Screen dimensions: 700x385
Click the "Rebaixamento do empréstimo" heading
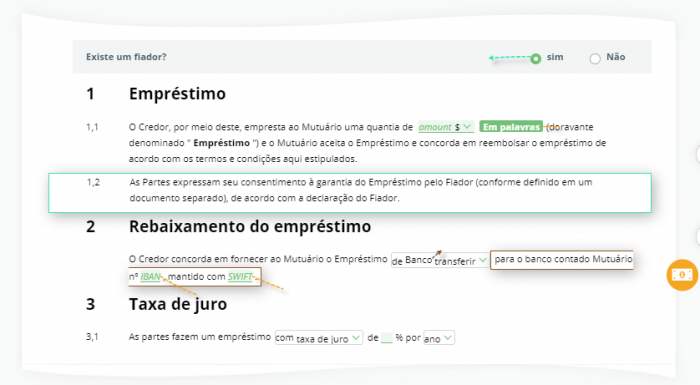[250, 226]
